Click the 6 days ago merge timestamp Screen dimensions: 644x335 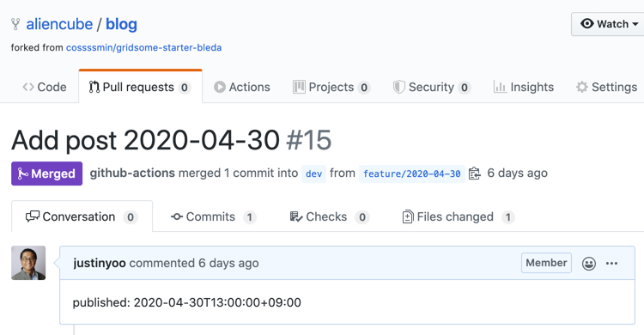point(518,173)
